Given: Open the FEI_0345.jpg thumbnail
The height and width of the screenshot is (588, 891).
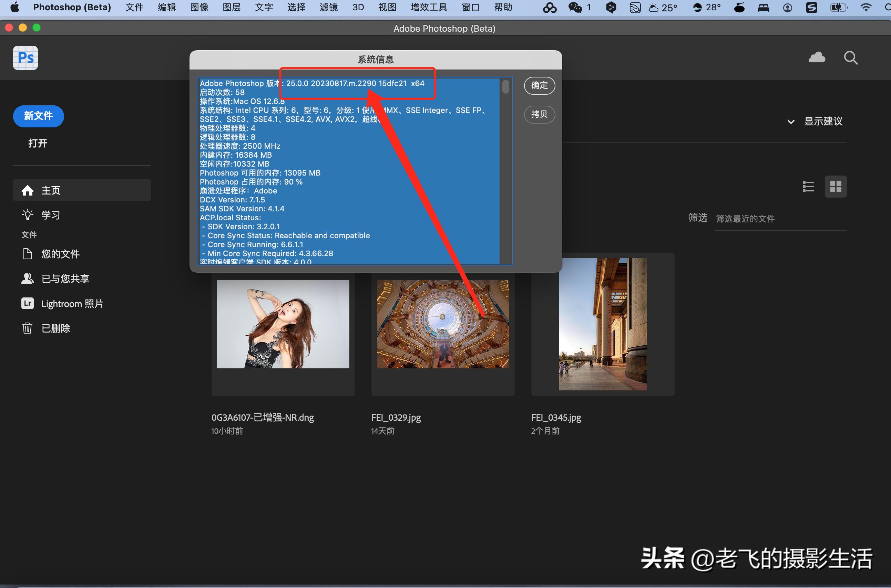Looking at the screenshot, I should click(602, 324).
